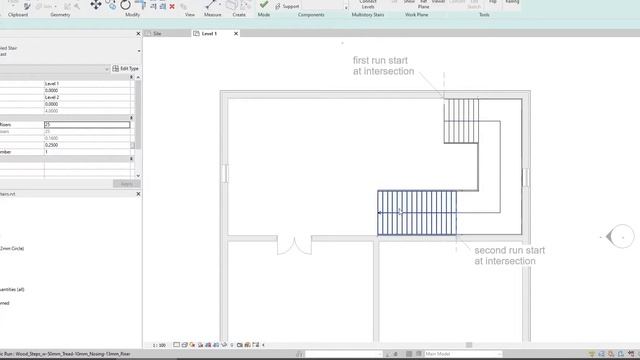Viewport: 640px width, 360px height.
Task: Click the Ref Plane button
Action: click(424, 4)
